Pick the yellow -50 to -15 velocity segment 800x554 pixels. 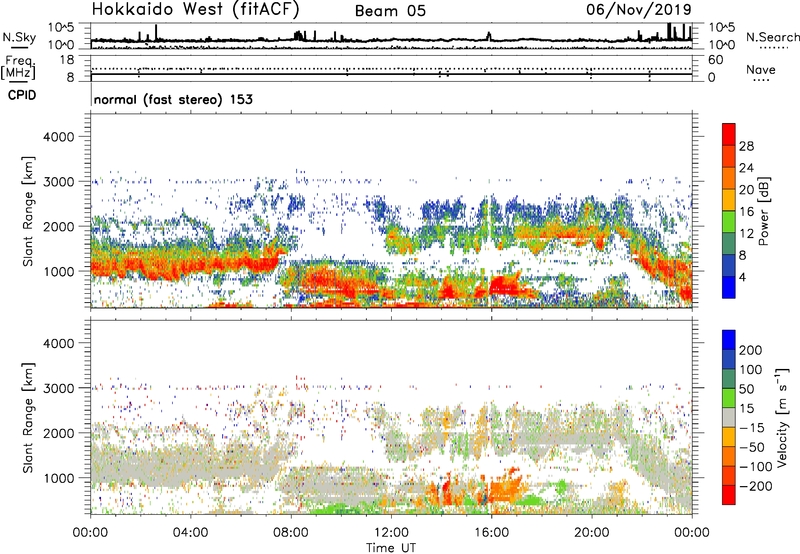coord(729,437)
